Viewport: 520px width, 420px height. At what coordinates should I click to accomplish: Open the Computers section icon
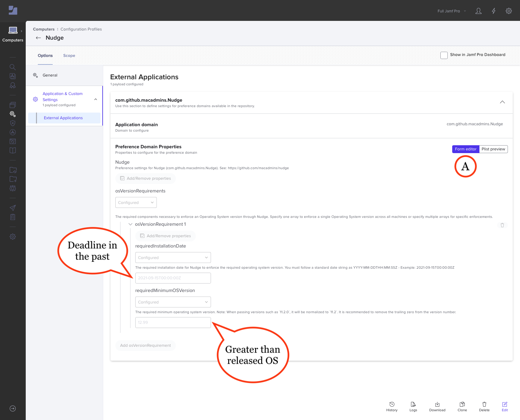(13, 30)
